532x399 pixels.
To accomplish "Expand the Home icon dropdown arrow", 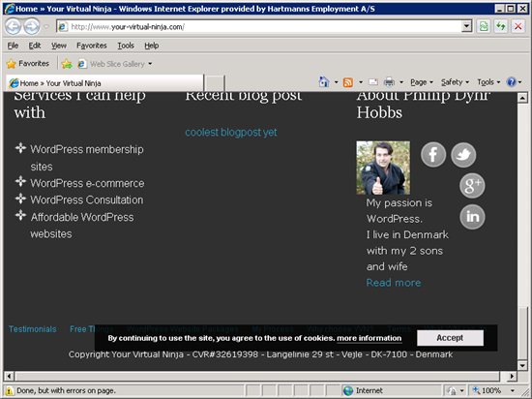I will point(337,82).
